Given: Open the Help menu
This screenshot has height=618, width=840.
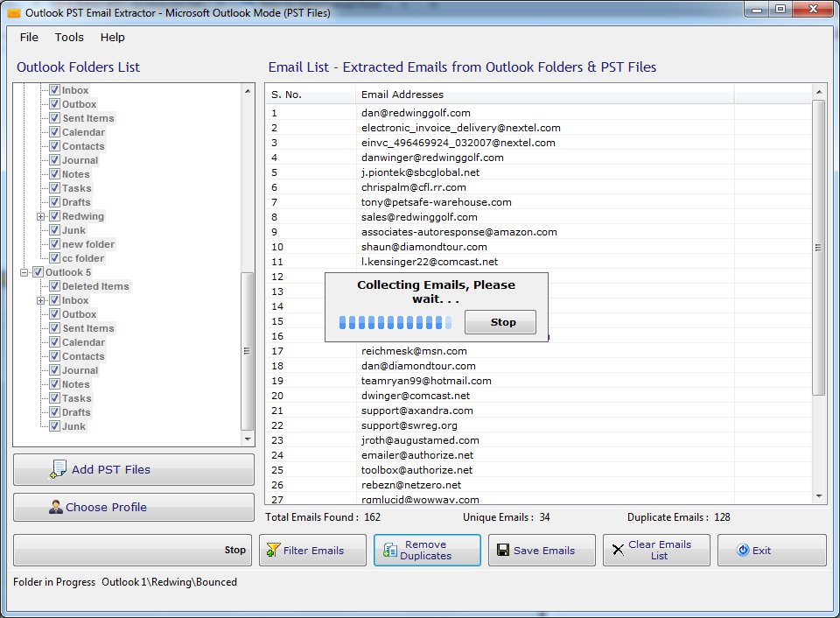Looking at the screenshot, I should click(113, 37).
